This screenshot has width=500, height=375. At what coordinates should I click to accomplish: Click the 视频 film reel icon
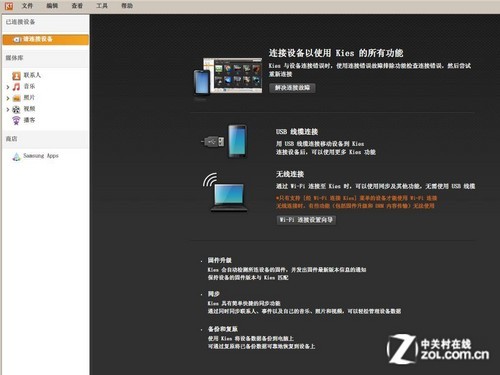point(16,109)
